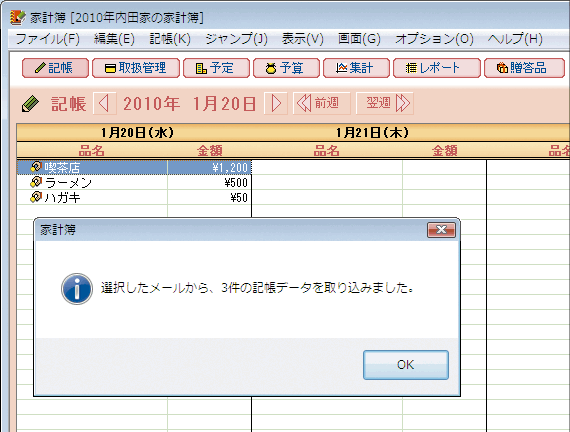Open the レポート report view
This screenshot has height=432, width=570.
pyautogui.click(x=437, y=68)
